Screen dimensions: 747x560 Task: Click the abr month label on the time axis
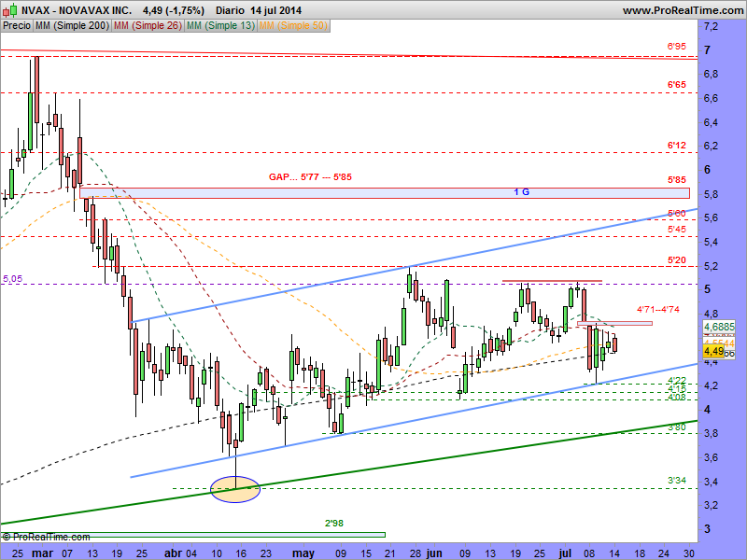tap(173, 553)
